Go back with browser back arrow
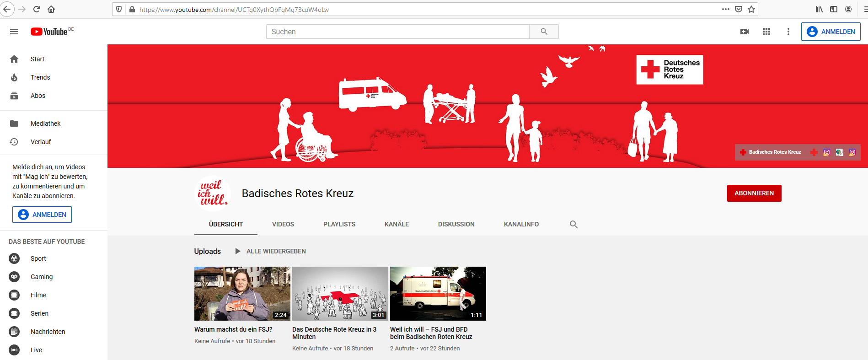868x360 pixels. click(x=6, y=9)
